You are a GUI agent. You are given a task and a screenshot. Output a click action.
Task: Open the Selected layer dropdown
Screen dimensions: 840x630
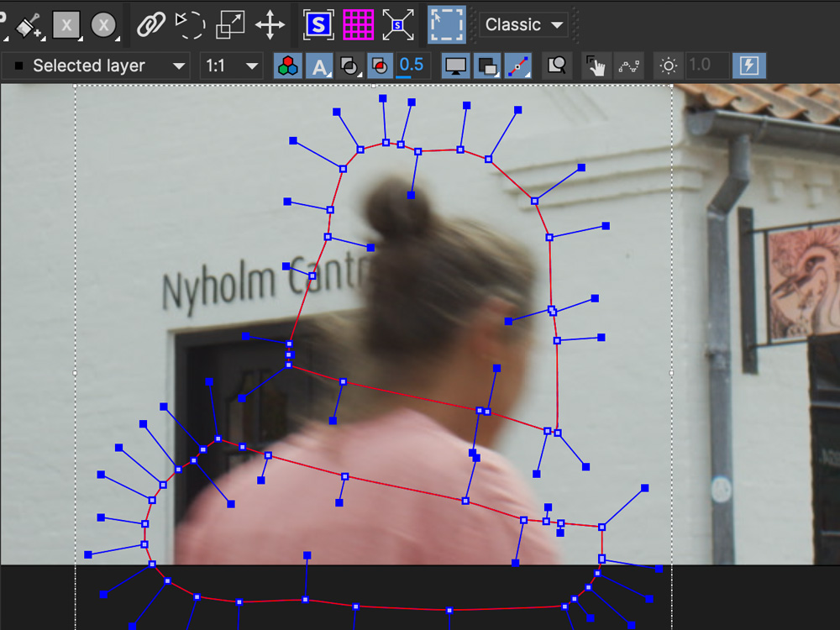point(97,66)
